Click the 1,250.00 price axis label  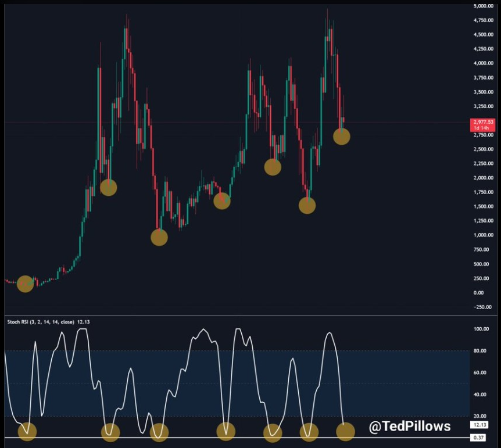[484, 220]
